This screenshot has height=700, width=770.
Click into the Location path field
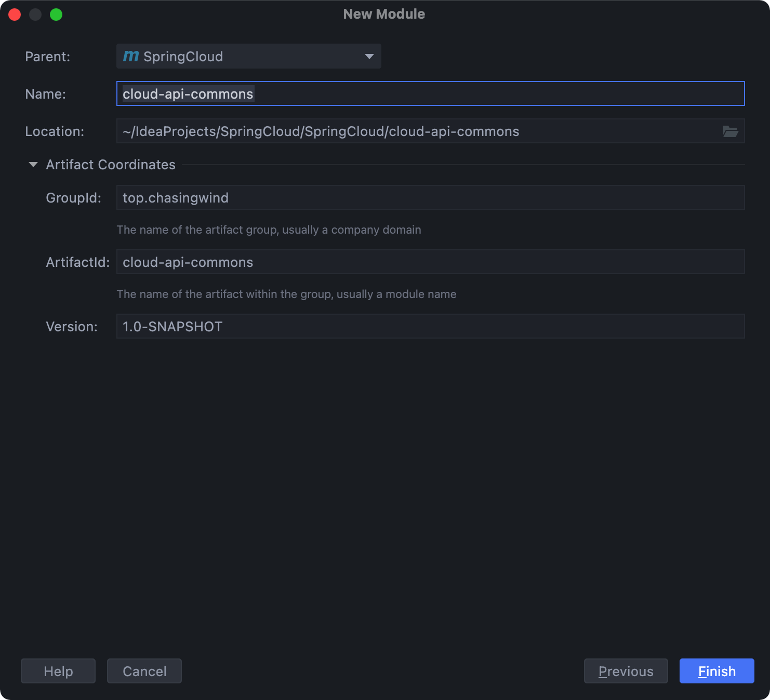[416, 131]
